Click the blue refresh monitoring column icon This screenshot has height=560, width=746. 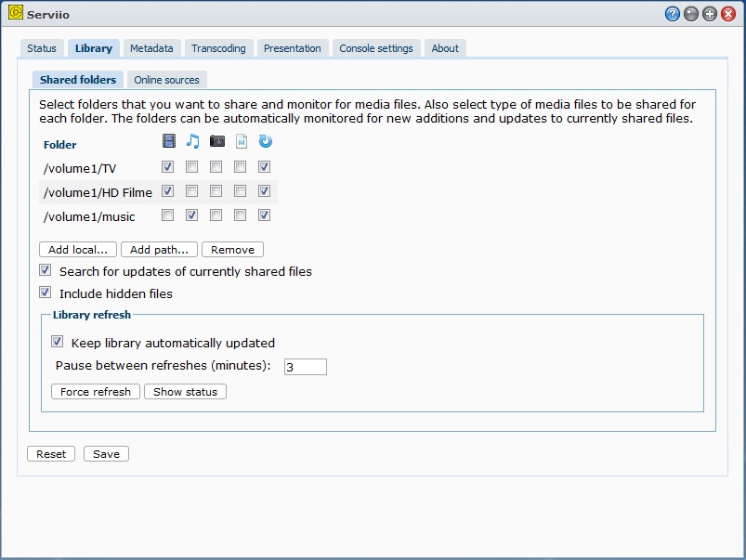265,141
